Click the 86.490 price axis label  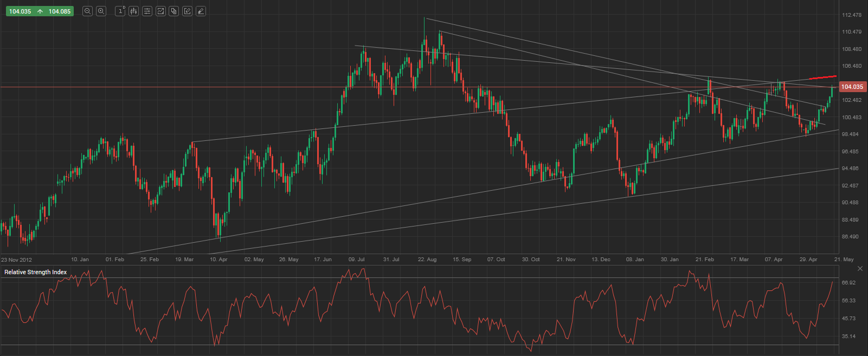(x=850, y=237)
